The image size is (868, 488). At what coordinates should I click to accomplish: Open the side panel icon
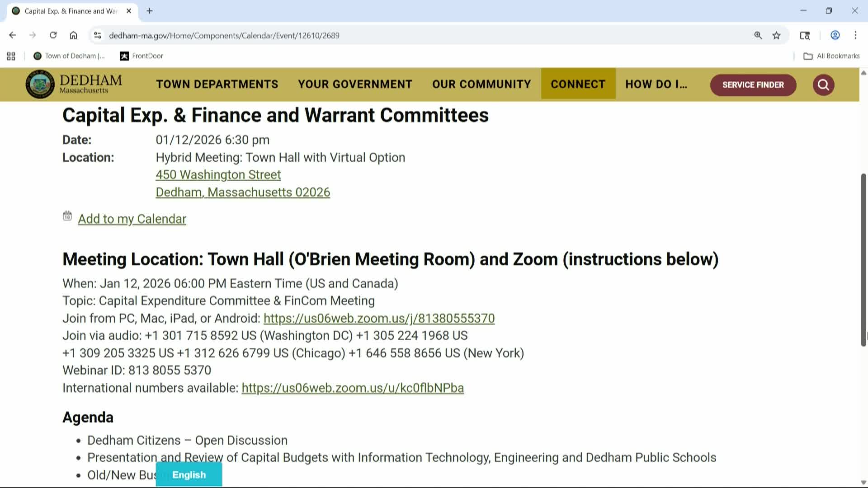805,35
